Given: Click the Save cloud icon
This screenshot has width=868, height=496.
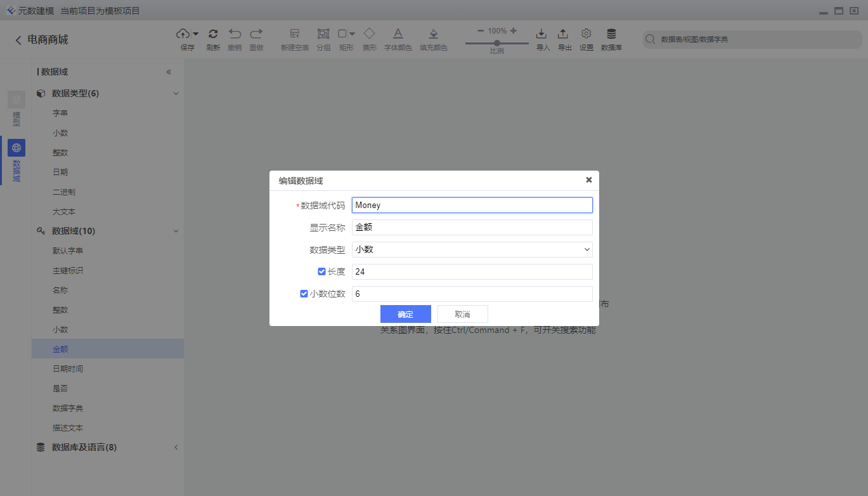Looking at the screenshot, I should click(x=183, y=34).
